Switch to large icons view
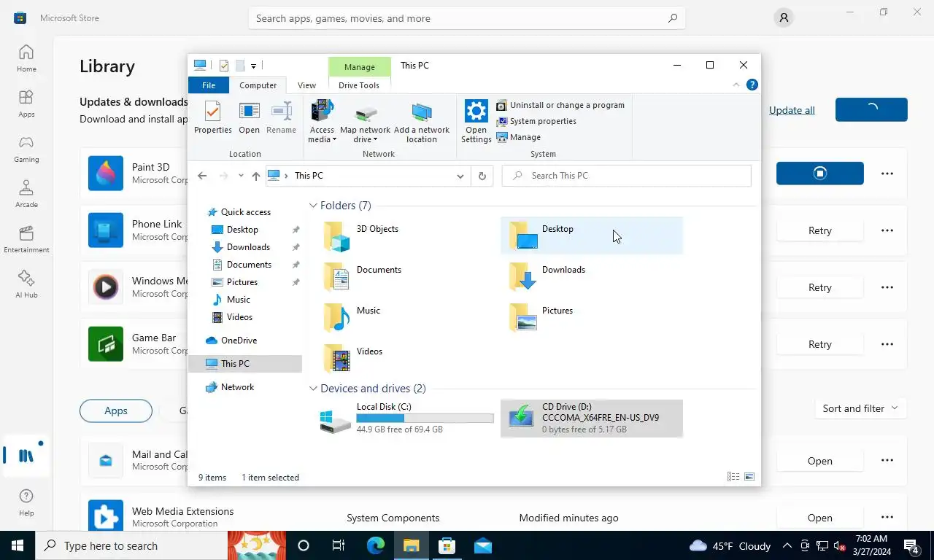Image resolution: width=934 pixels, height=560 pixels. 749,477
